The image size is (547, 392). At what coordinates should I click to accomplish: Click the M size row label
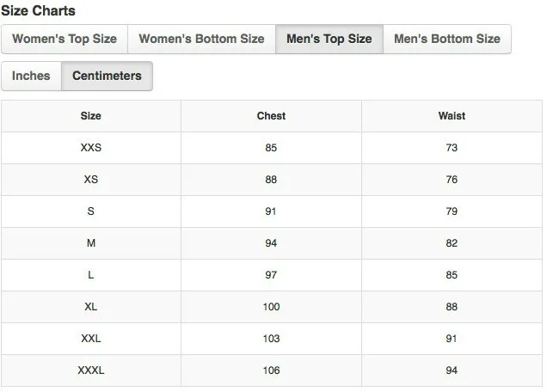(90, 242)
